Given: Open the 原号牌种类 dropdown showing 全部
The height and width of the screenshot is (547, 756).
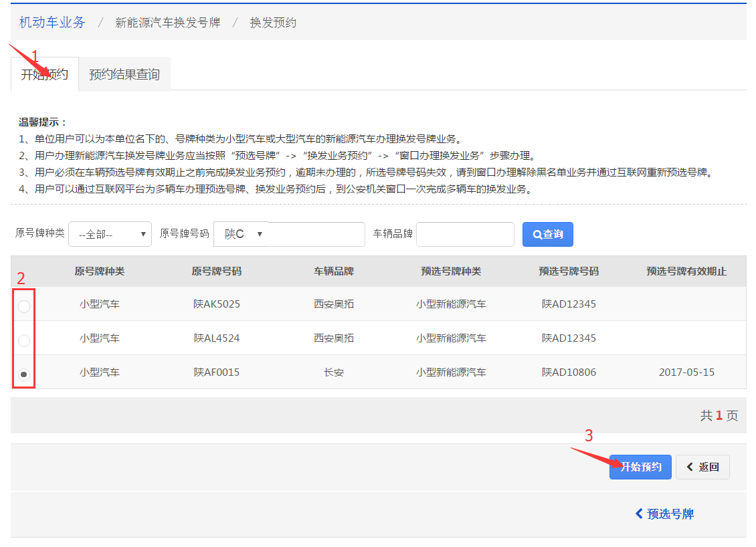Looking at the screenshot, I should click(110, 235).
